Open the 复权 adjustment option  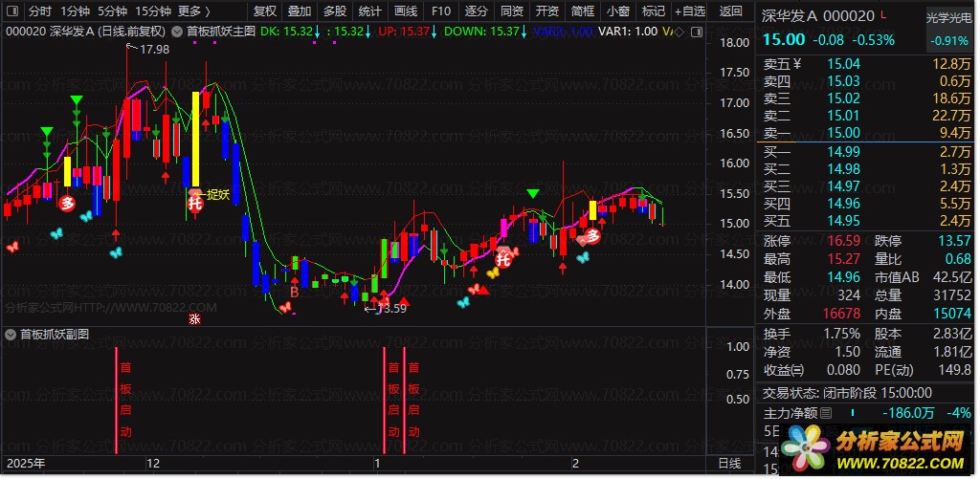click(265, 11)
